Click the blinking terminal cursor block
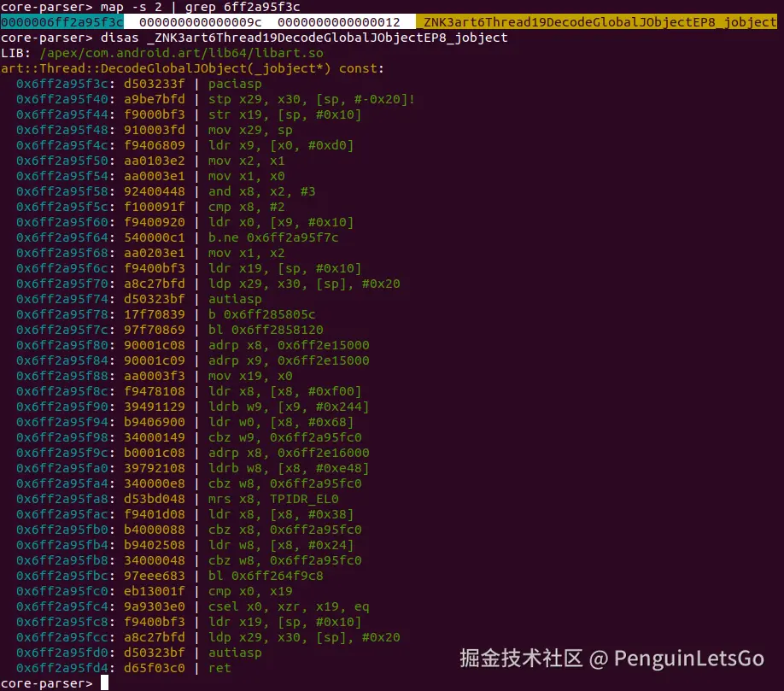784x691 pixels. 106,682
